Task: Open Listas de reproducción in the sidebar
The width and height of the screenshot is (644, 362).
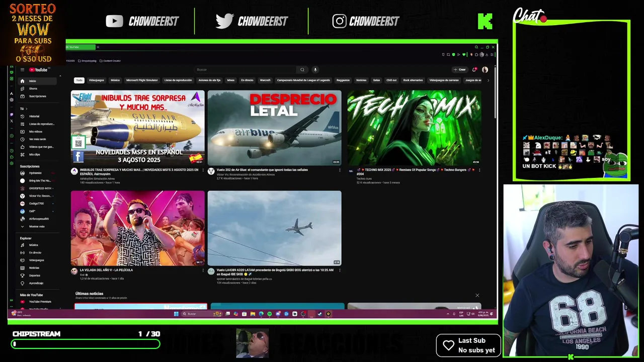Action: [x=37, y=124]
